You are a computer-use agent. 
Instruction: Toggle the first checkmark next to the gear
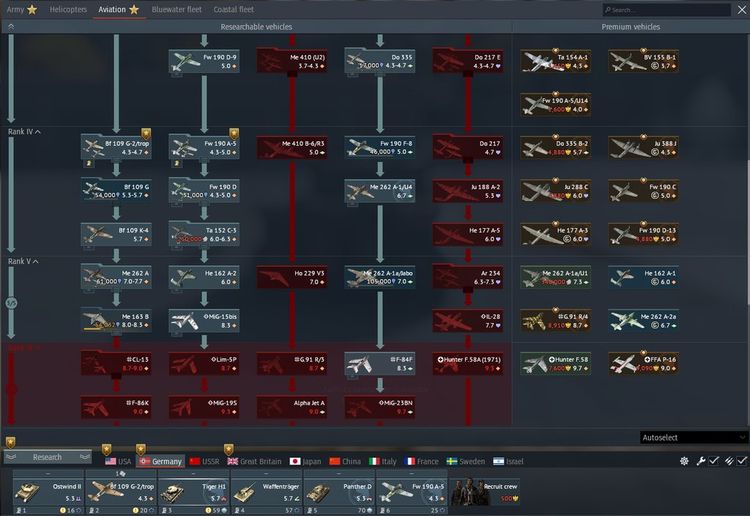pos(700,461)
